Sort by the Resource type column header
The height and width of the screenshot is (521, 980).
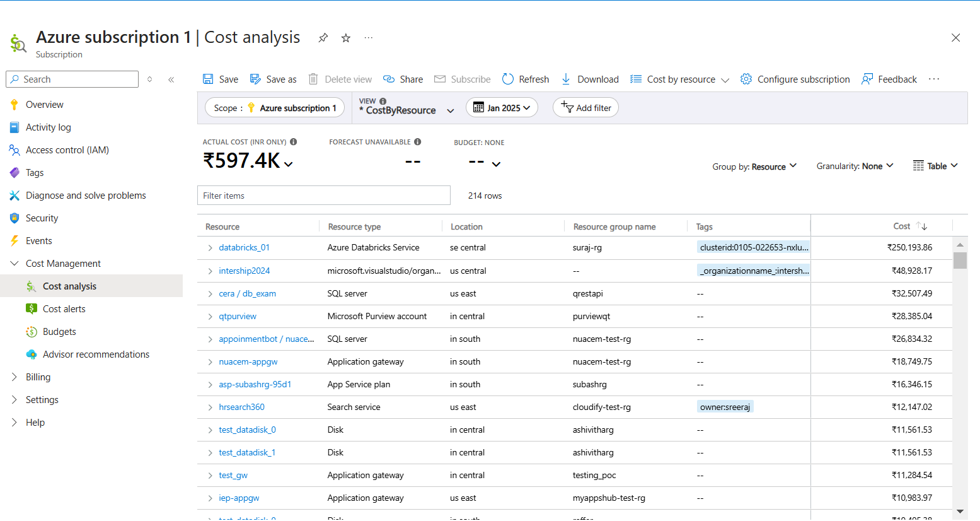pyautogui.click(x=354, y=226)
